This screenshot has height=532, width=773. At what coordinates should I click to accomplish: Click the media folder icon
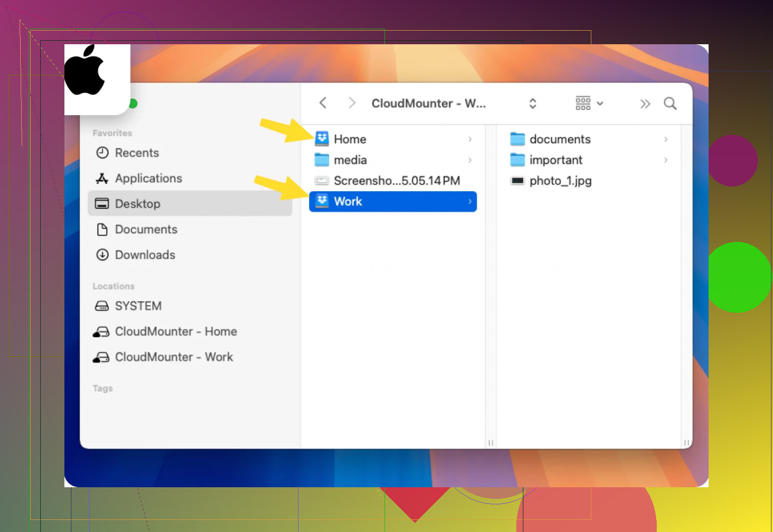coord(322,160)
